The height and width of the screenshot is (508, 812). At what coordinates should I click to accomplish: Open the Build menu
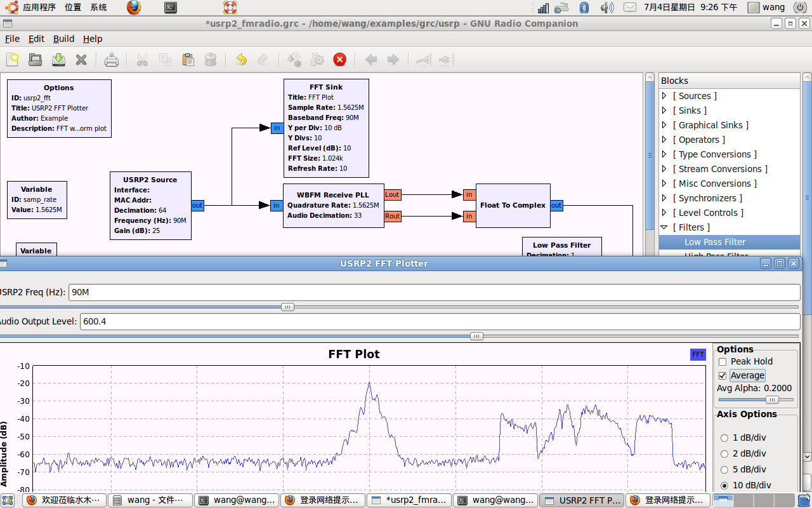[x=63, y=39]
